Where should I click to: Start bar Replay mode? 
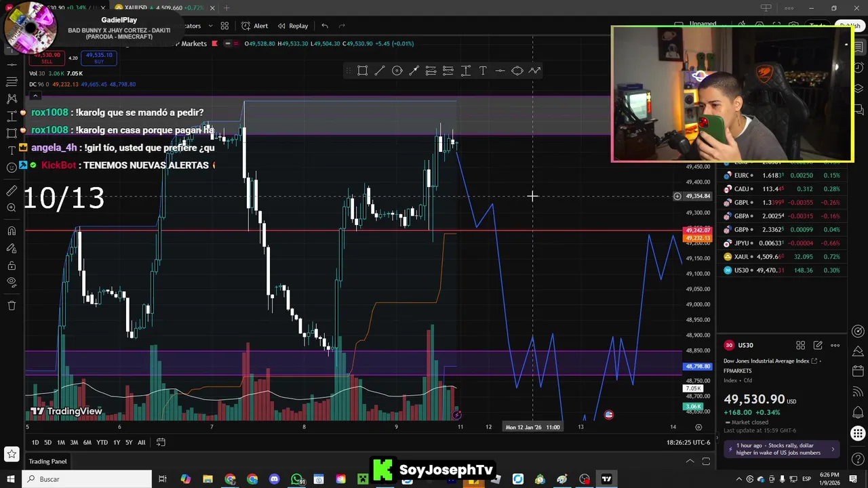(x=293, y=26)
